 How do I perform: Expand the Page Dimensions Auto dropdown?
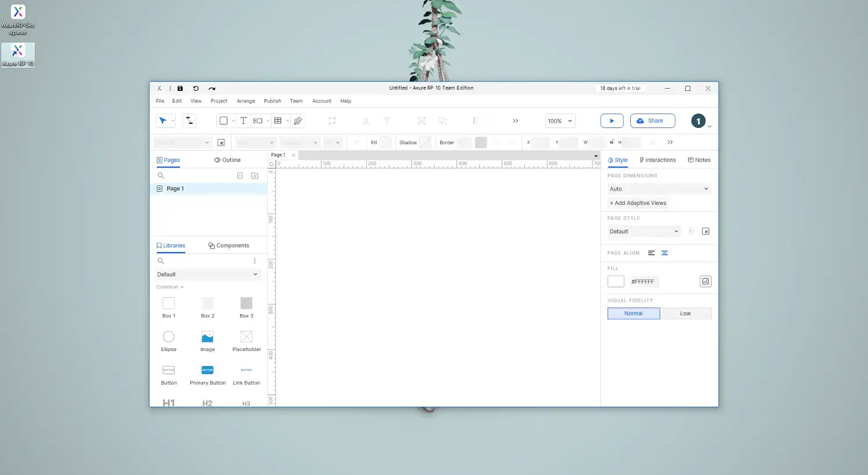click(659, 189)
